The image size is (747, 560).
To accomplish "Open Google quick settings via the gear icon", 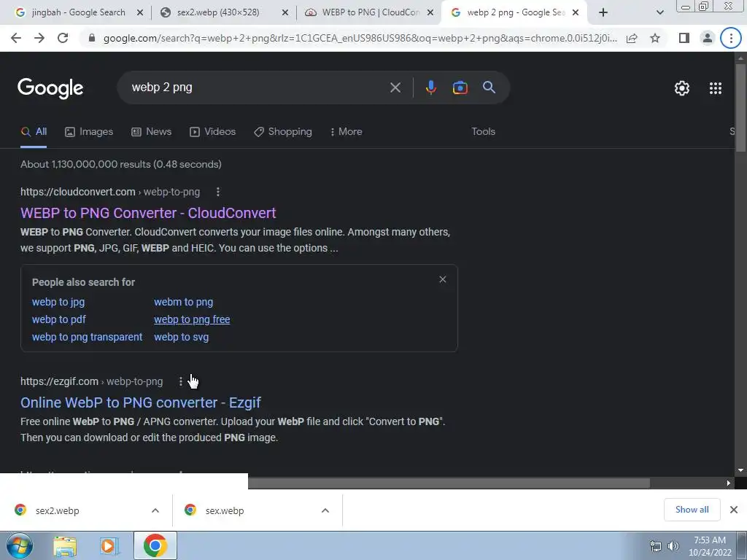I will coord(682,88).
